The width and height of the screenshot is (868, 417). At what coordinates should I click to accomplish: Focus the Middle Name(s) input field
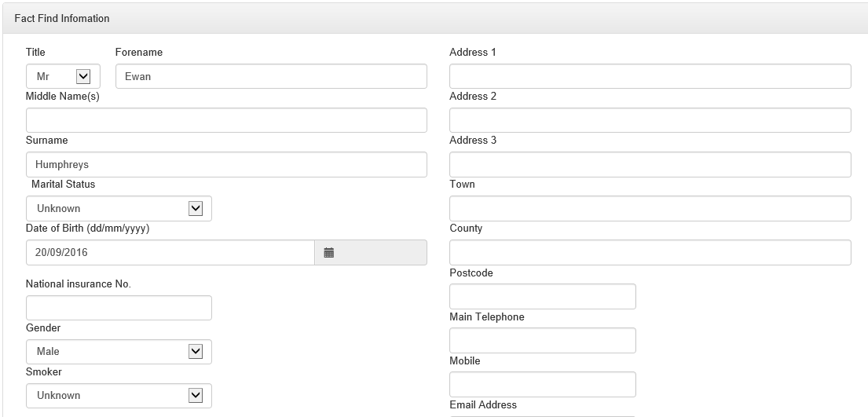226,121
